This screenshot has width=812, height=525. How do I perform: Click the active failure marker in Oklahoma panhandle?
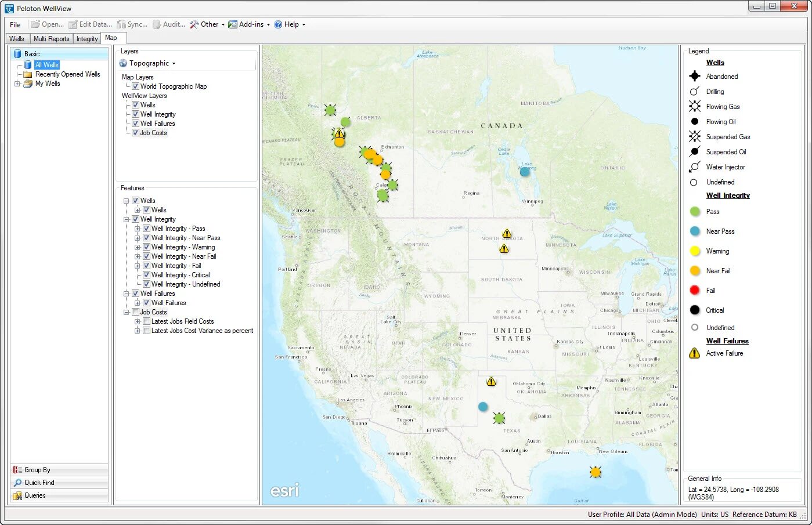click(491, 381)
